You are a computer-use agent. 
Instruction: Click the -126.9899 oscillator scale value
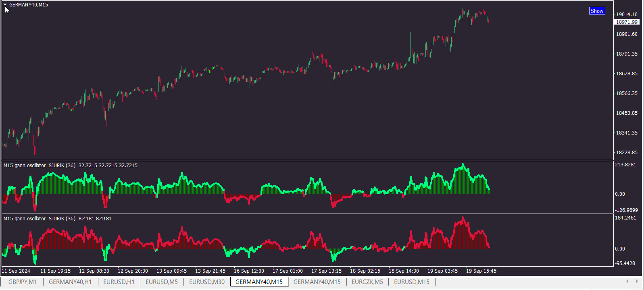[626, 210]
